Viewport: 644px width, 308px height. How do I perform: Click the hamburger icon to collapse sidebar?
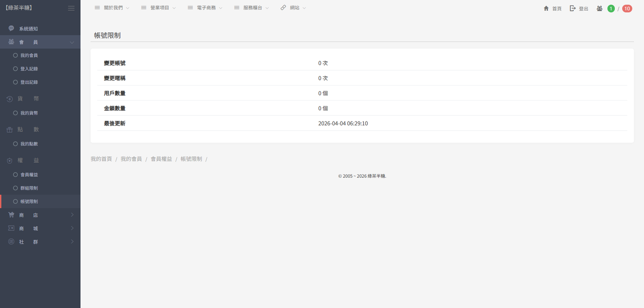coord(71,8)
